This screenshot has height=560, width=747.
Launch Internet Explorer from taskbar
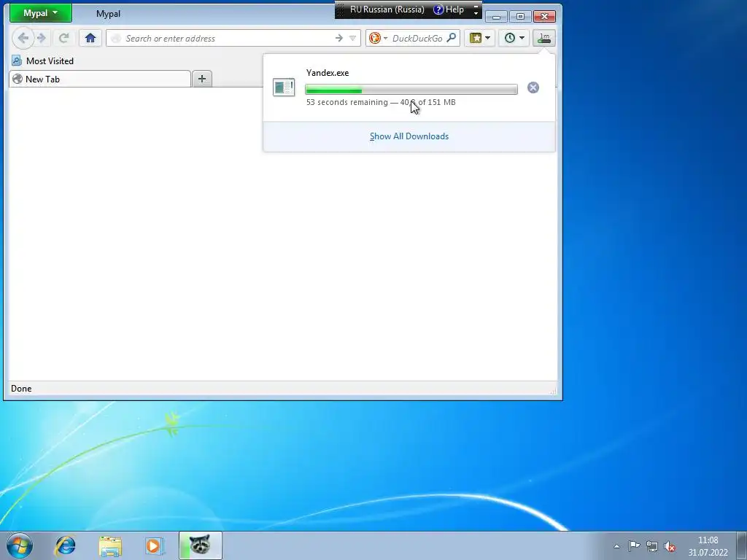(65, 545)
